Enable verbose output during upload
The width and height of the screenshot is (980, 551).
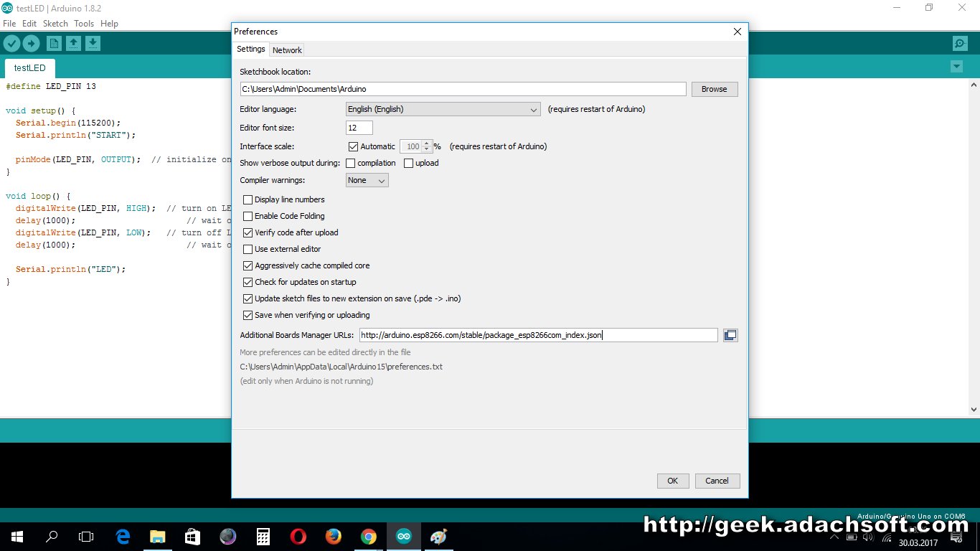click(x=408, y=164)
